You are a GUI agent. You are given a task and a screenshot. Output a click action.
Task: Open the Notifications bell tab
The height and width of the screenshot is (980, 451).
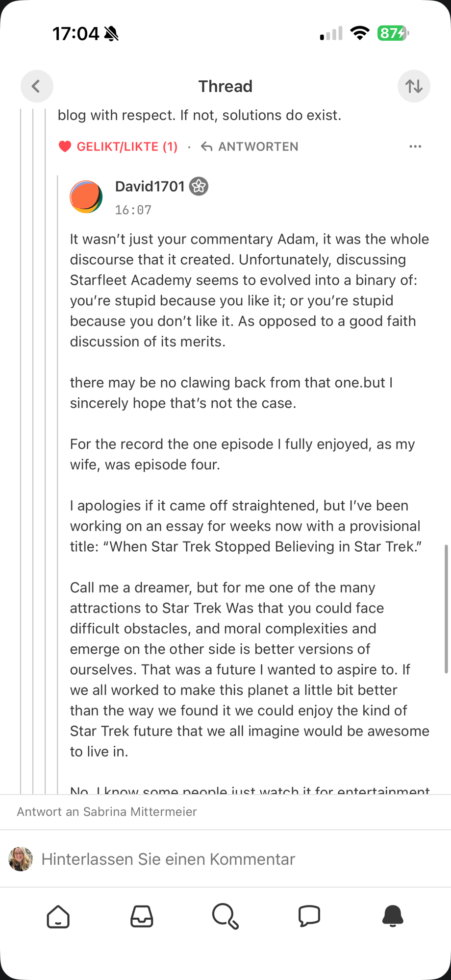point(393,916)
